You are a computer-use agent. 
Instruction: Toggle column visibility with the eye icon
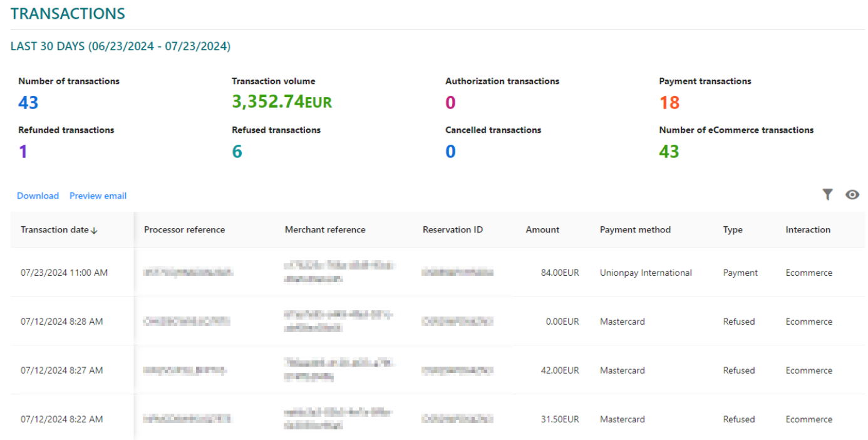tap(852, 194)
